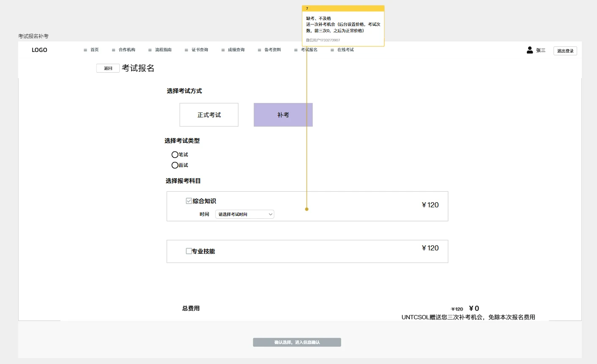This screenshot has width=597, height=364.
Task: Click the ¥0 total fee
Action: 474,308
